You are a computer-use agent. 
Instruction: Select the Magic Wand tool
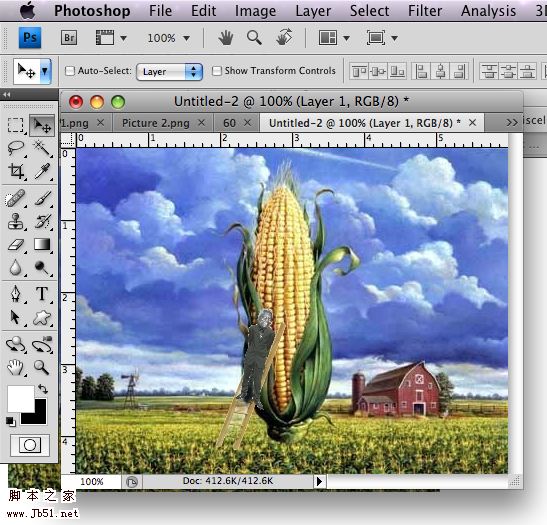pos(42,148)
